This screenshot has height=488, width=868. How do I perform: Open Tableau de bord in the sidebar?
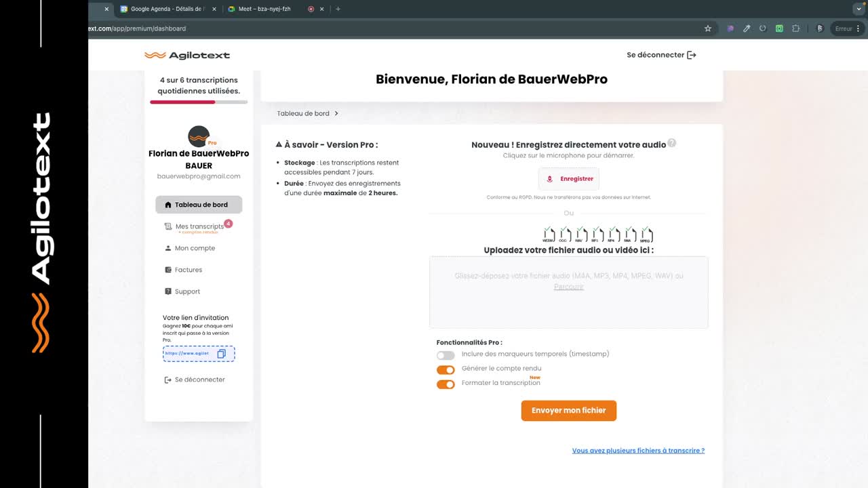tap(199, 205)
